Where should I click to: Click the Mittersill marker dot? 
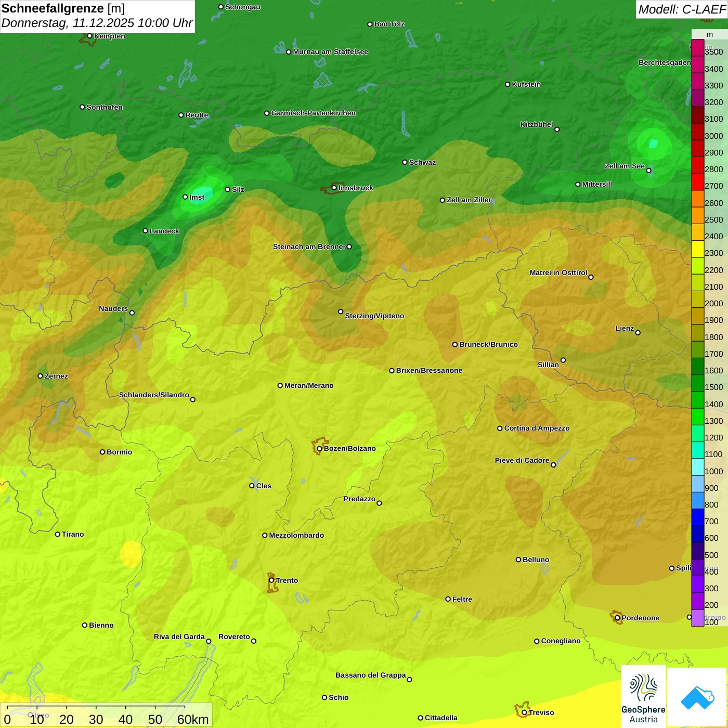click(578, 184)
